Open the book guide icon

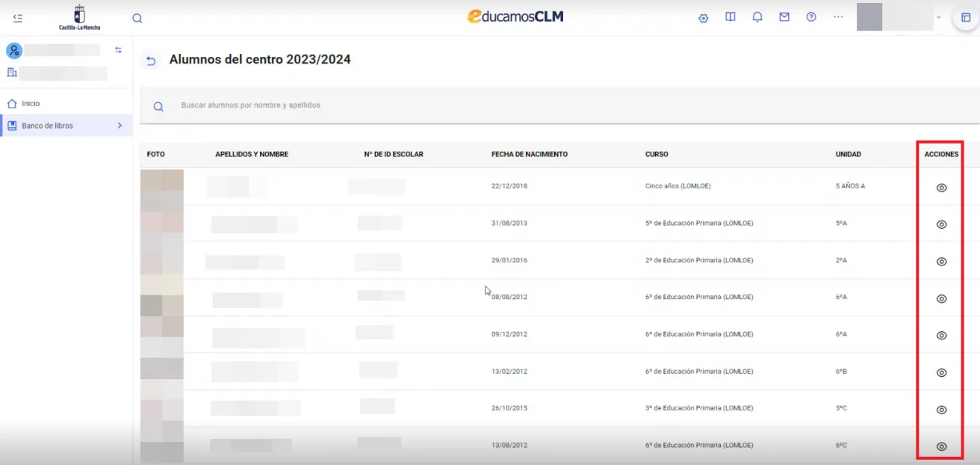click(x=731, y=17)
